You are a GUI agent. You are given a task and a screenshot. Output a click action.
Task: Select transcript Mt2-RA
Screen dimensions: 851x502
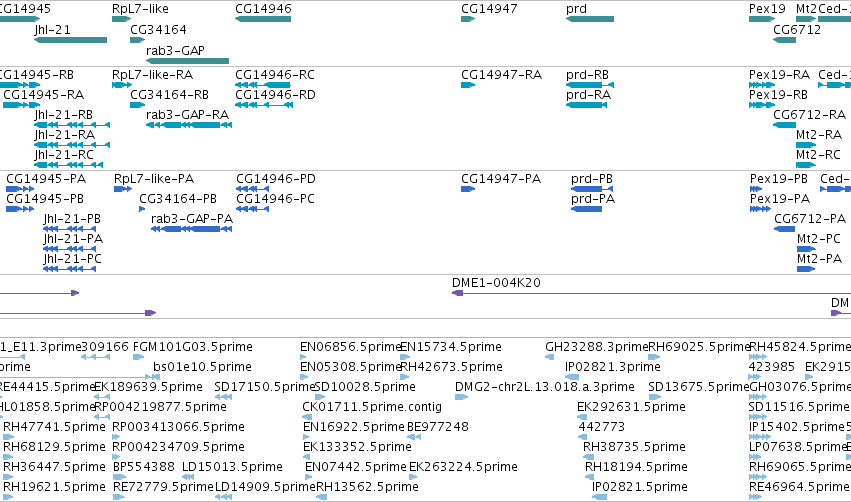coord(806,145)
